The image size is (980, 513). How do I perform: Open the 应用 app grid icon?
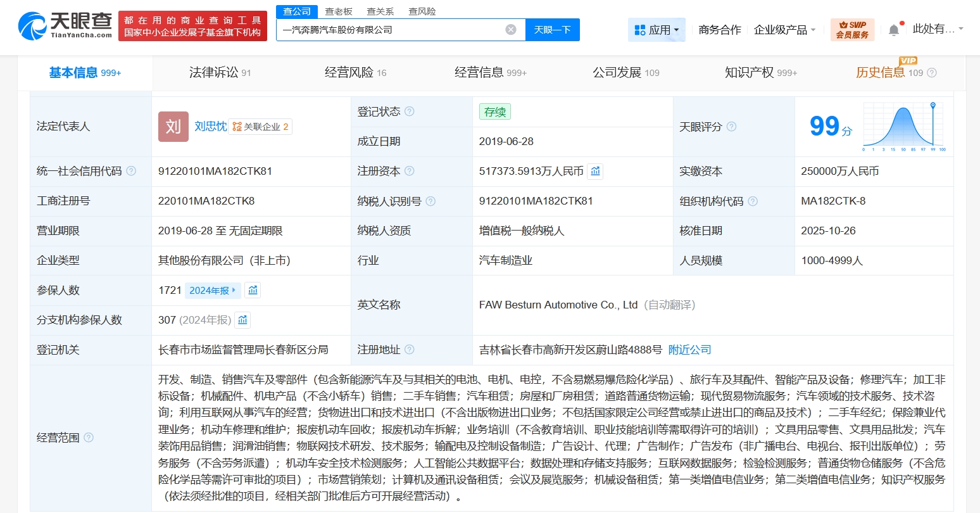point(640,29)
